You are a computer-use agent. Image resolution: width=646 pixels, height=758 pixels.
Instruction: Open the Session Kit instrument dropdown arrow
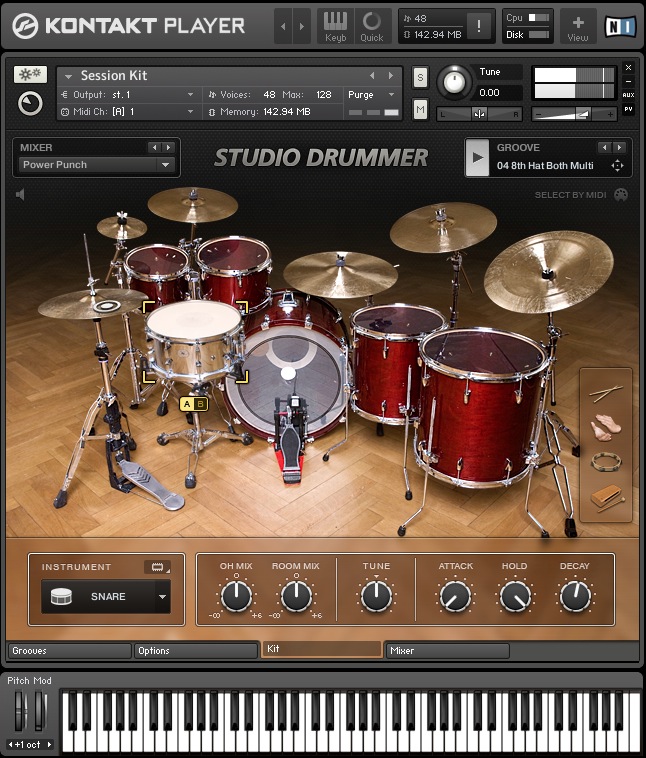pyautogui.click(x=68, y=76)
